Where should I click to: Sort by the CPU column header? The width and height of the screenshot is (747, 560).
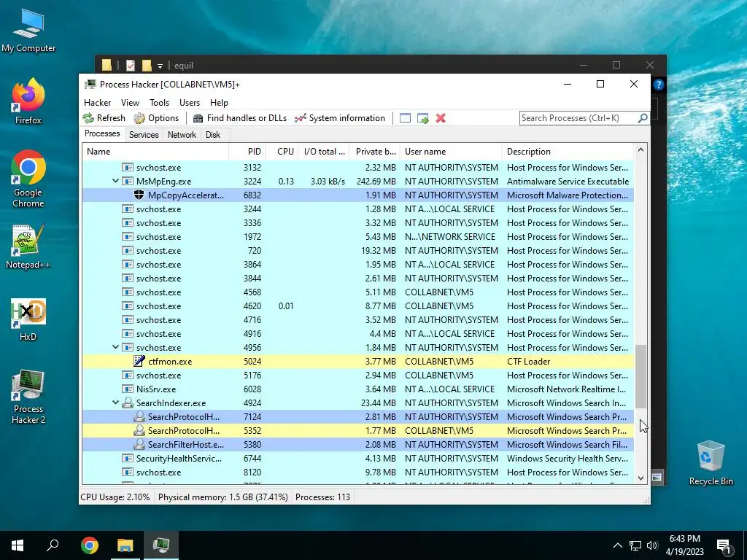(282, 152)
